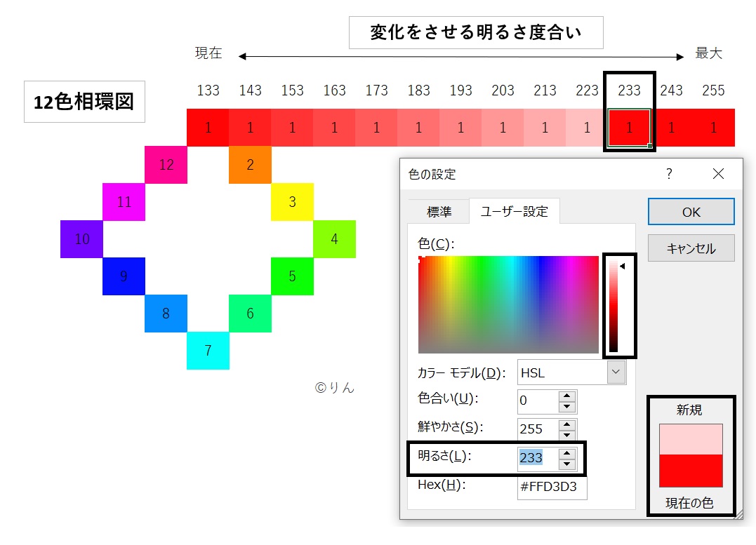This screenshot has width=756, height=545.
Task: Select orange swatch numbered 2 in color wheel
Action: coord(250,165)
